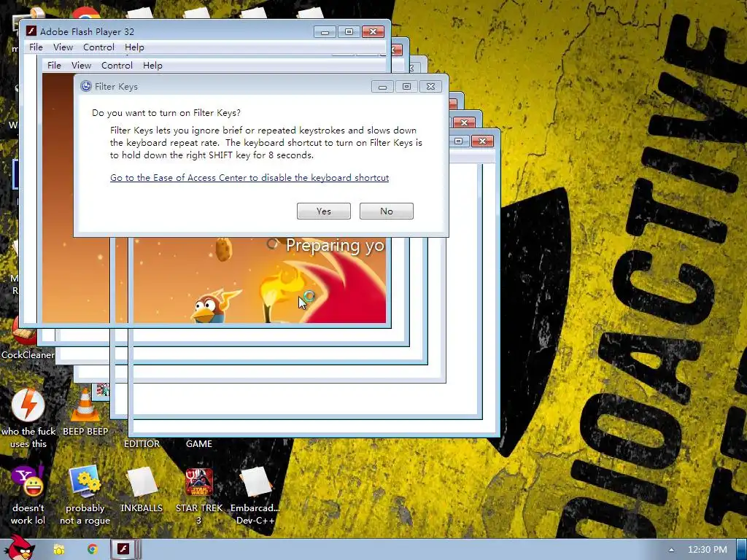Select the 'probably not a rogue' desktop icon
Viewport: 747px width, 560px height.
pos(85,495)
